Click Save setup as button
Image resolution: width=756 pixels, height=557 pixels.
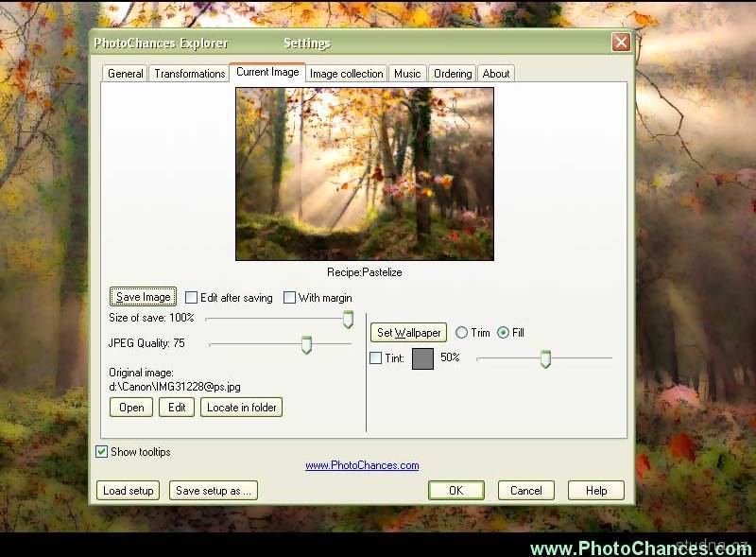214,491
